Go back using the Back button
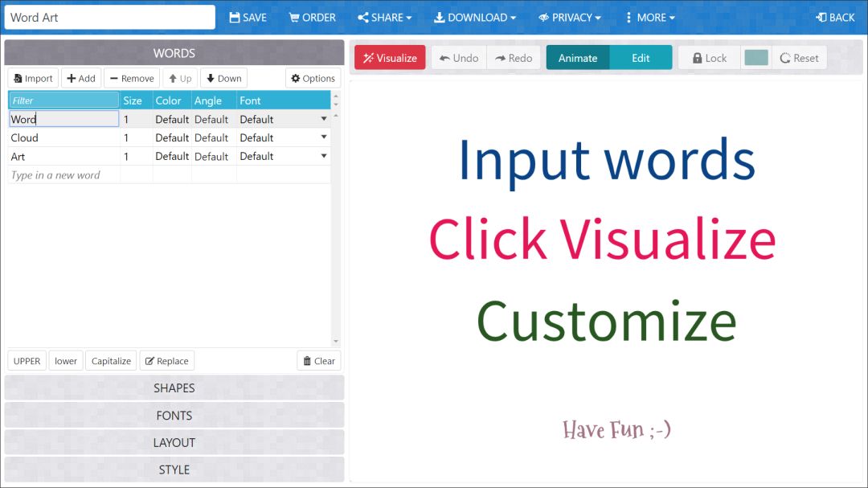Image resolution: width=868 pixels, height=488 pixels. point(835,17)
